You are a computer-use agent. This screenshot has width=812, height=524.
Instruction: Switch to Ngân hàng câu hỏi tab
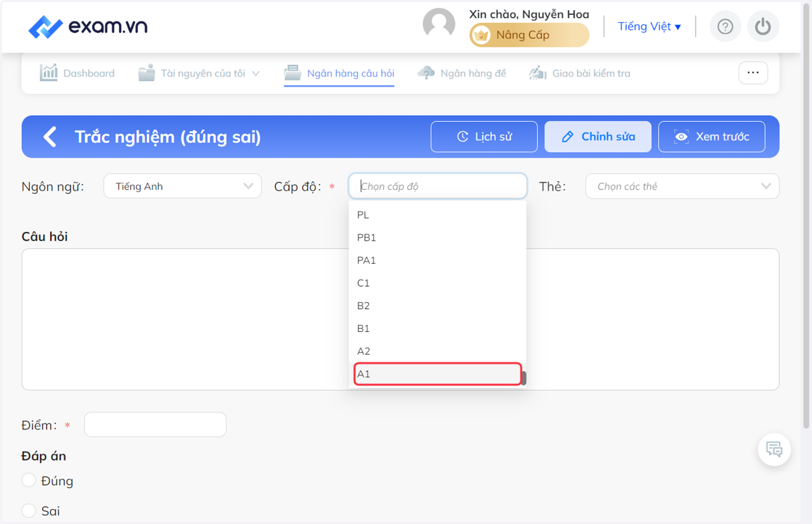339,73
